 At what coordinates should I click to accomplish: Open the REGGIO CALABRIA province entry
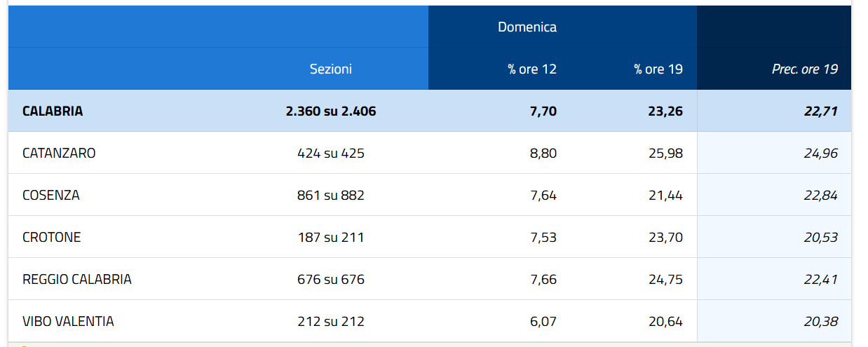tap(77, 279)
